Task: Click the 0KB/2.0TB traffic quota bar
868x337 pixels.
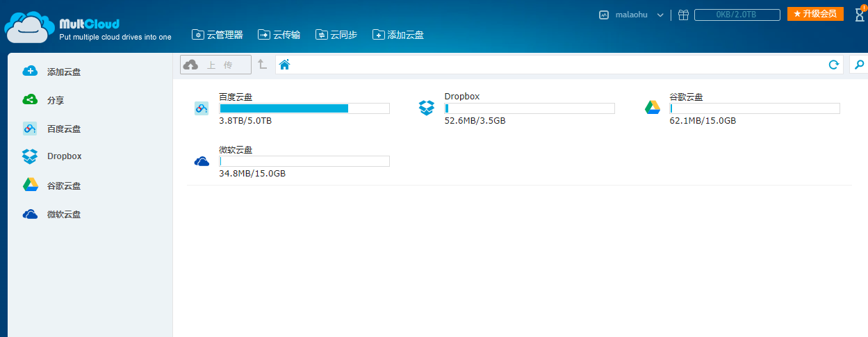Action: (x=737, y=15)
